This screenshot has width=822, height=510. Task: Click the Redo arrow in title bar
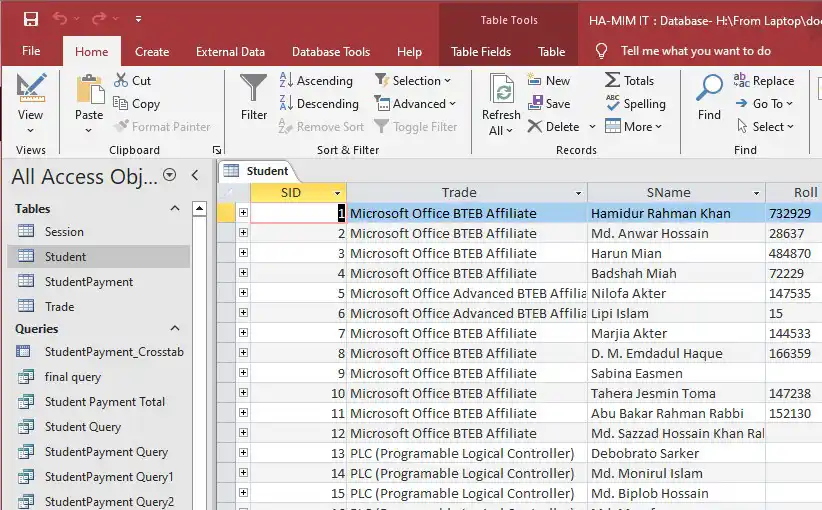(99, 19)
